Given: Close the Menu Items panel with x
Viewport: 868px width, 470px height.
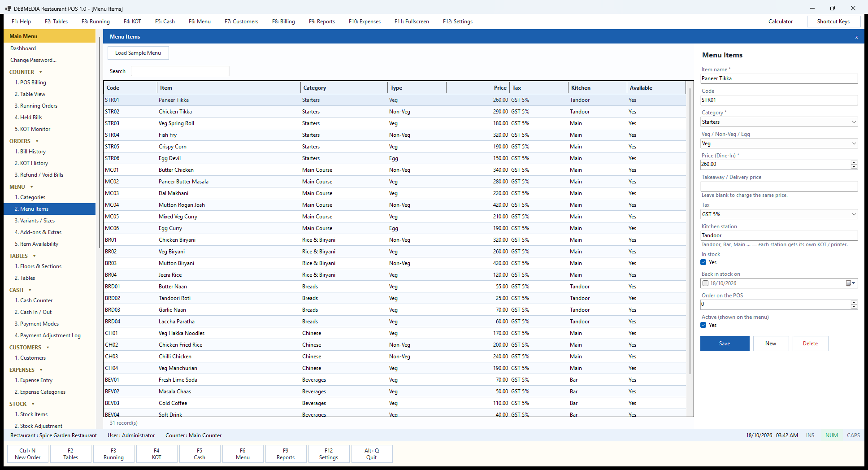Looking at the screenshot, I should tap(856, 37).
